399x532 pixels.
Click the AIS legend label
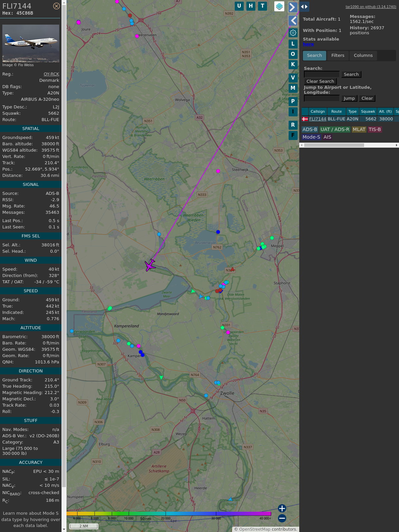(x=328, y=137)
